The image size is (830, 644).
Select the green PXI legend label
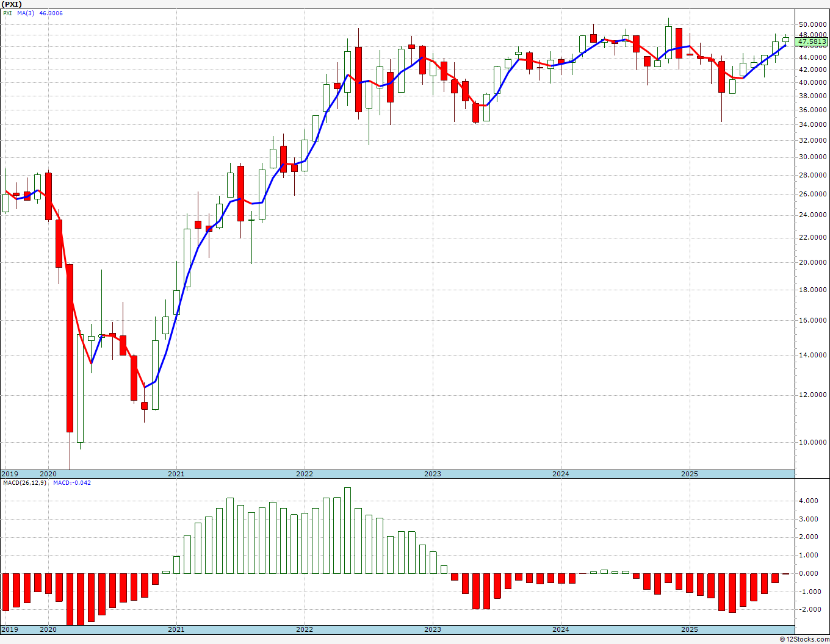[8, 13]
